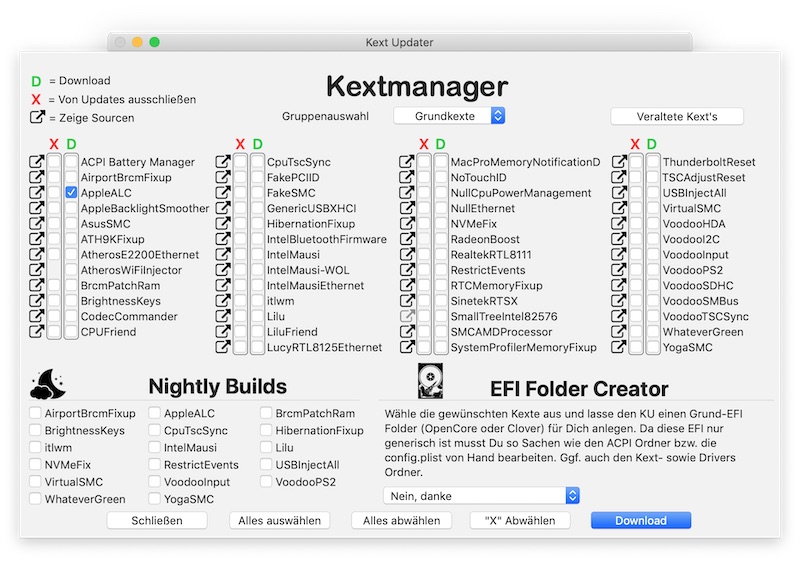Open the VirtualSMC source link icon
Screen dimensions: 800x561
click(619, 208)
